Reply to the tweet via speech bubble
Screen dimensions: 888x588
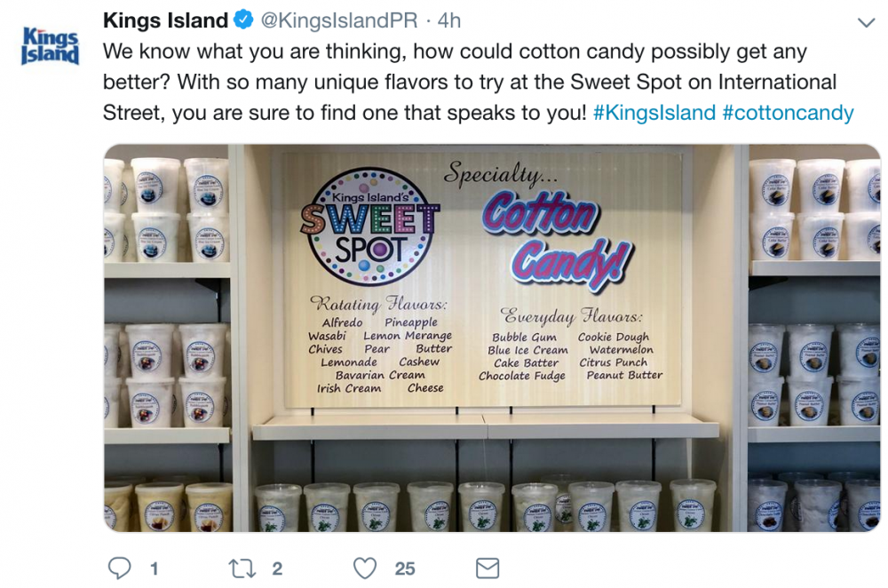pyautogui.click(x=119, y=568)
